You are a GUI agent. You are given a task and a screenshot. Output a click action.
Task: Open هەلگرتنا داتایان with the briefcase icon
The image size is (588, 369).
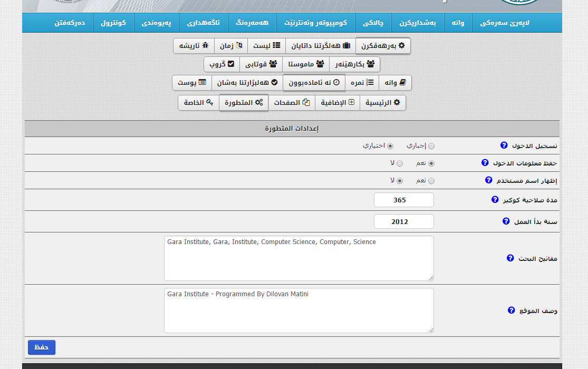coord(320,46)
